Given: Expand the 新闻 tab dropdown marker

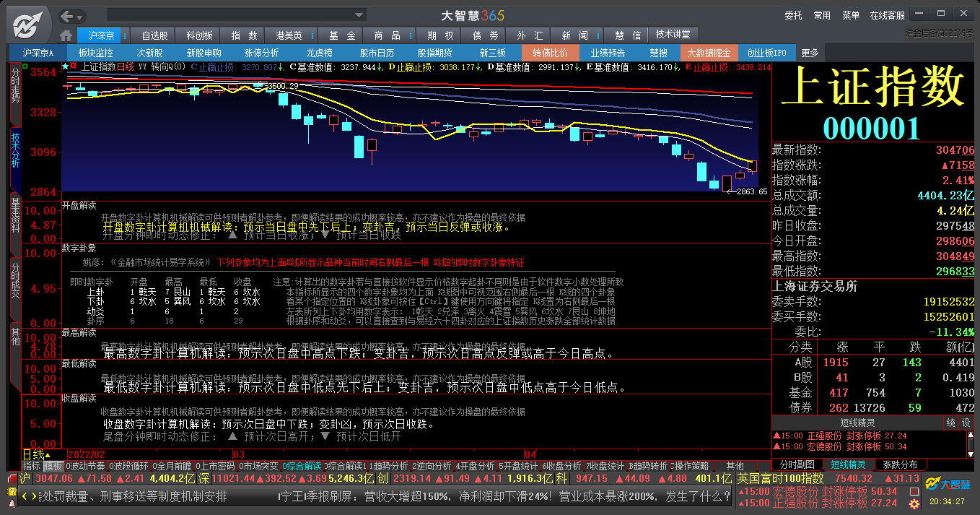Looking at the screenshot, I should 599,35.
